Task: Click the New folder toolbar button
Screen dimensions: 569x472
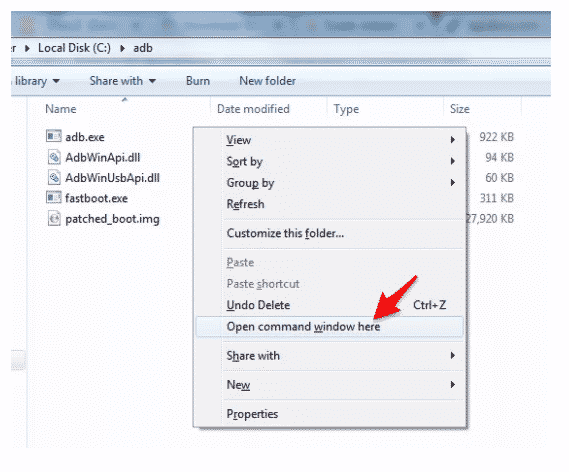Action: [267, 81]
